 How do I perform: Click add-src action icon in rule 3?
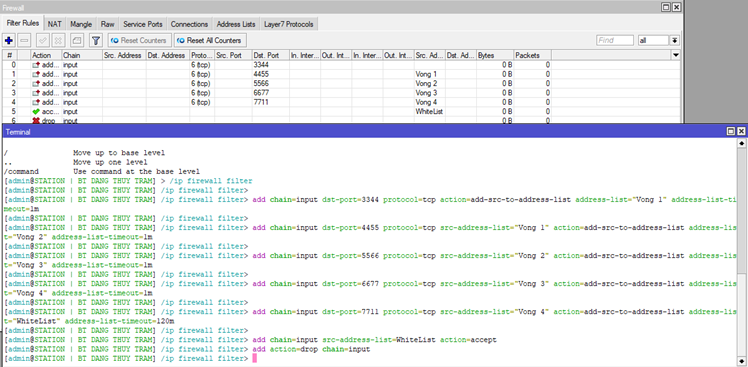[x=36, y=93]
